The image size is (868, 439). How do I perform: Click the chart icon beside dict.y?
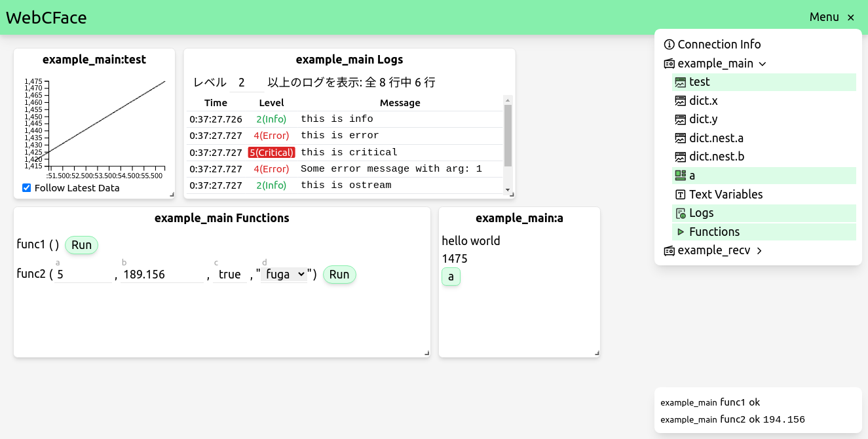click(x=680, y=119)
